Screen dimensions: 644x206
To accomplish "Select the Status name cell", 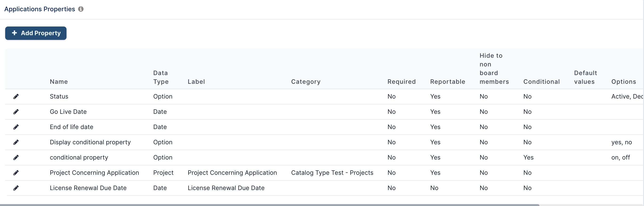I will [59, 97].
